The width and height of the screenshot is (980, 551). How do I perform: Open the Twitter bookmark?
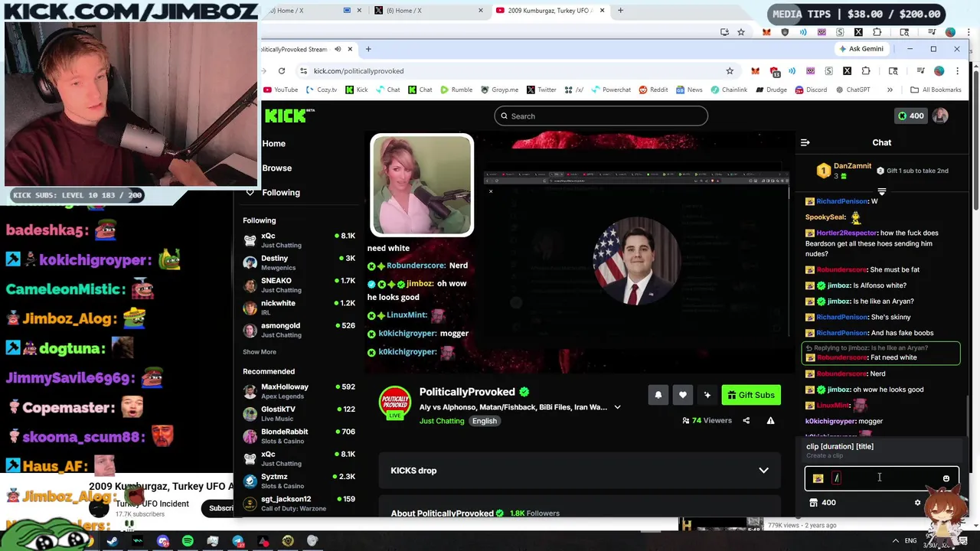(541, 90)
